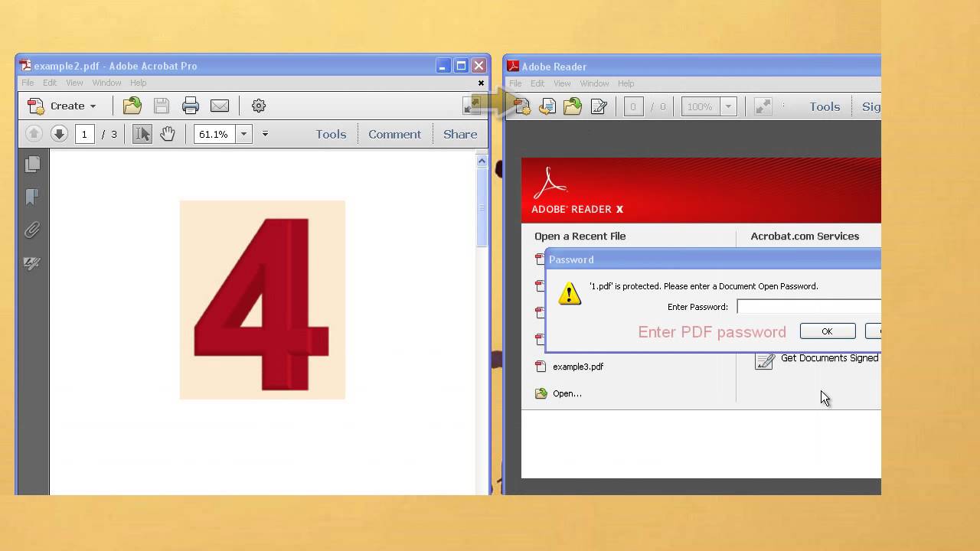
Task: Click the yellow warning icon in Password dialog
Action: [x=569, y=294]
